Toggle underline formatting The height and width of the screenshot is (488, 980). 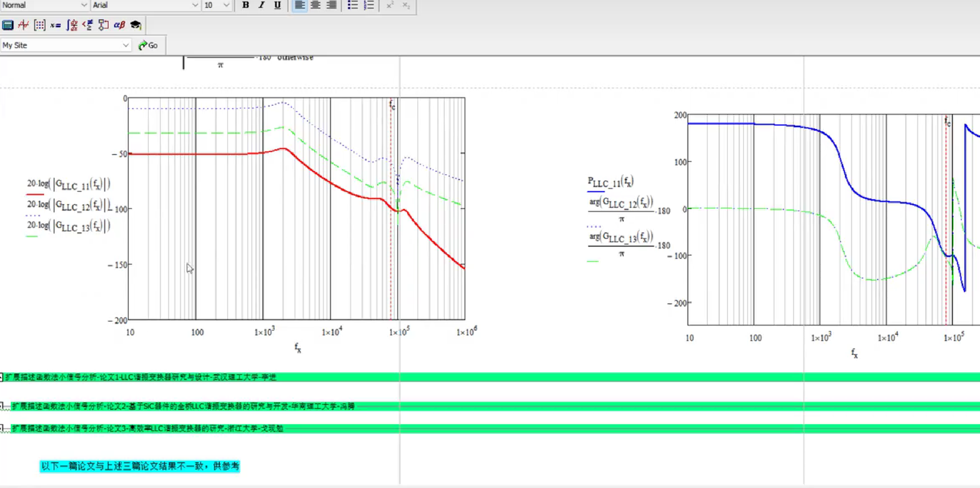tap(277, 5)
